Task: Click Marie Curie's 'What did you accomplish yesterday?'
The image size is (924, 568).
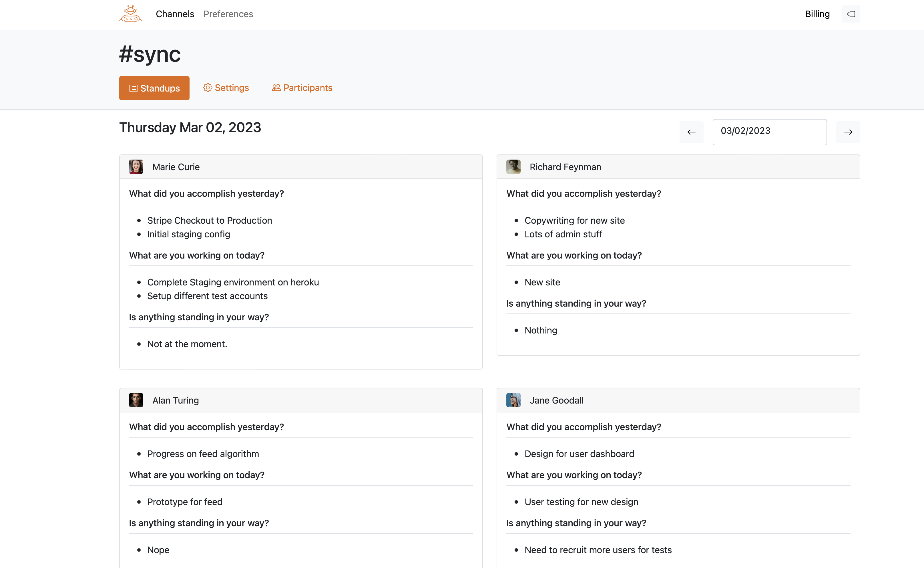Action: (206, 193)
